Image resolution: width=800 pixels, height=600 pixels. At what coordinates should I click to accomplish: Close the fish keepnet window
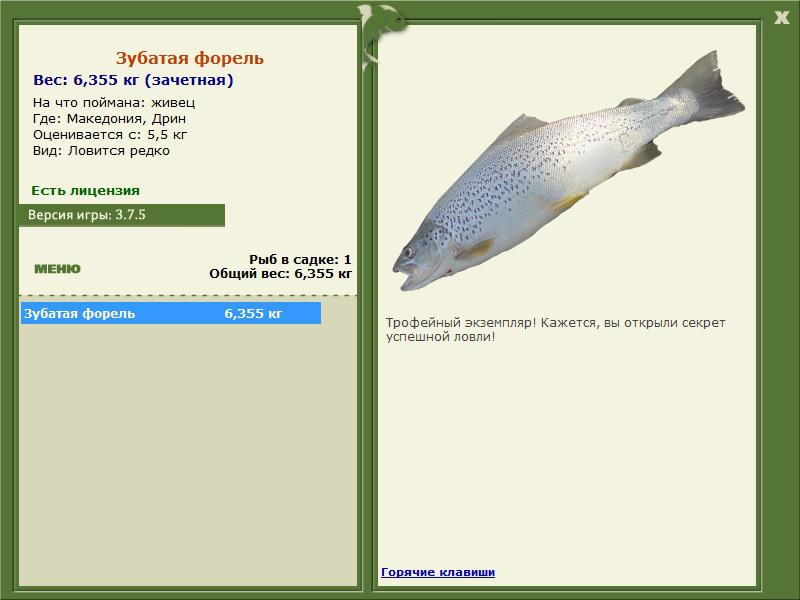[781, 18]
